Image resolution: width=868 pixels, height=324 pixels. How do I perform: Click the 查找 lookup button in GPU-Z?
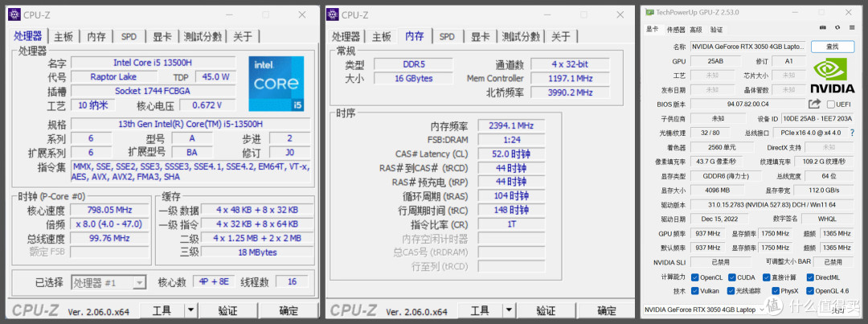(x=832, y=47)
